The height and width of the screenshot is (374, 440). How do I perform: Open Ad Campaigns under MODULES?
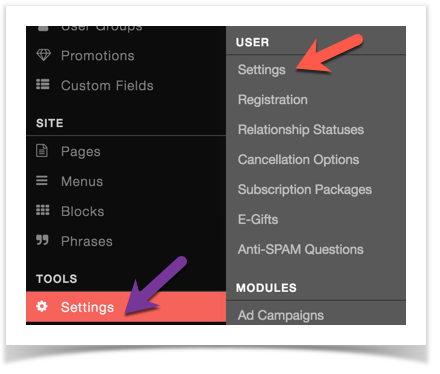coord(281,315)
